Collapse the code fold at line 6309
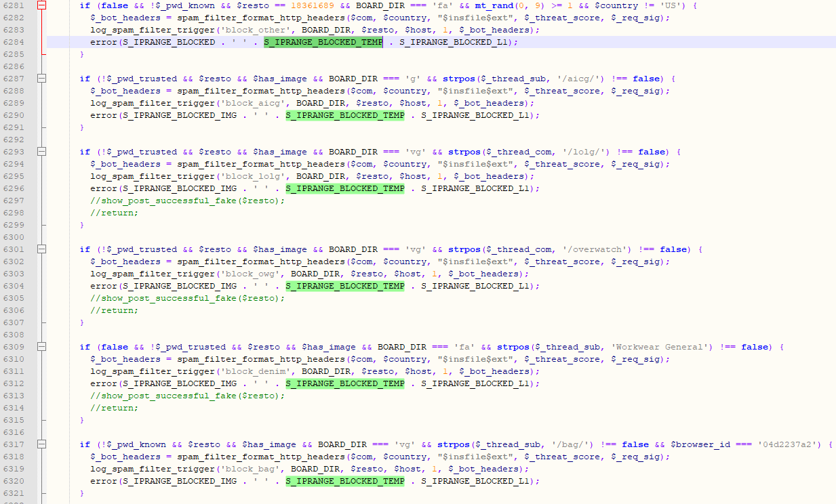The height and width of the screenshot is (504, 836). (42, 347)
